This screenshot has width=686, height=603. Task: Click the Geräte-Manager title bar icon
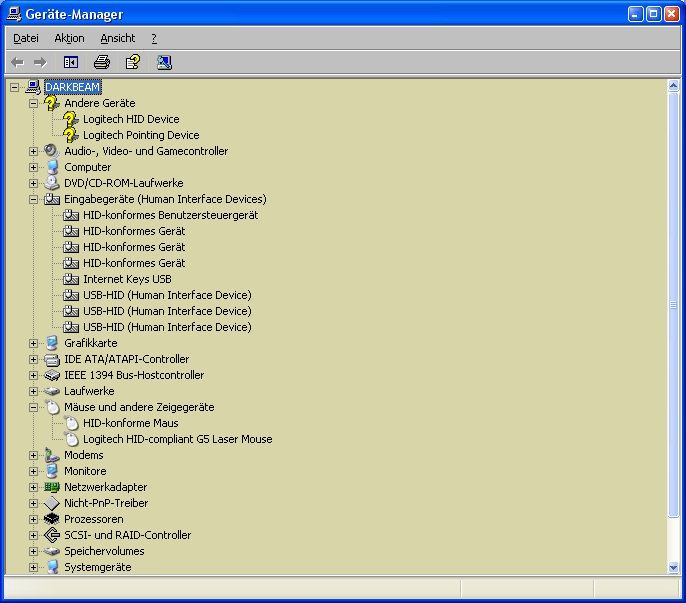[x=14, y=14]
